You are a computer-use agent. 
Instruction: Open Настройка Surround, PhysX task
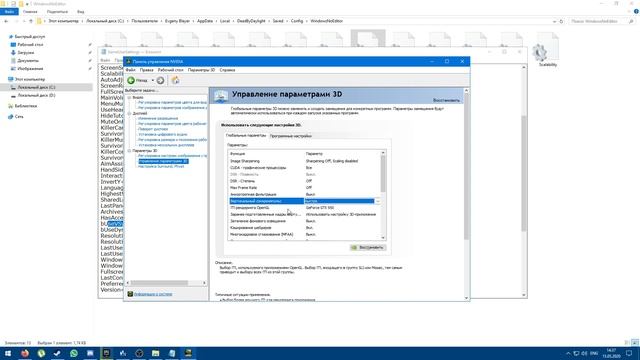[161, 167]
